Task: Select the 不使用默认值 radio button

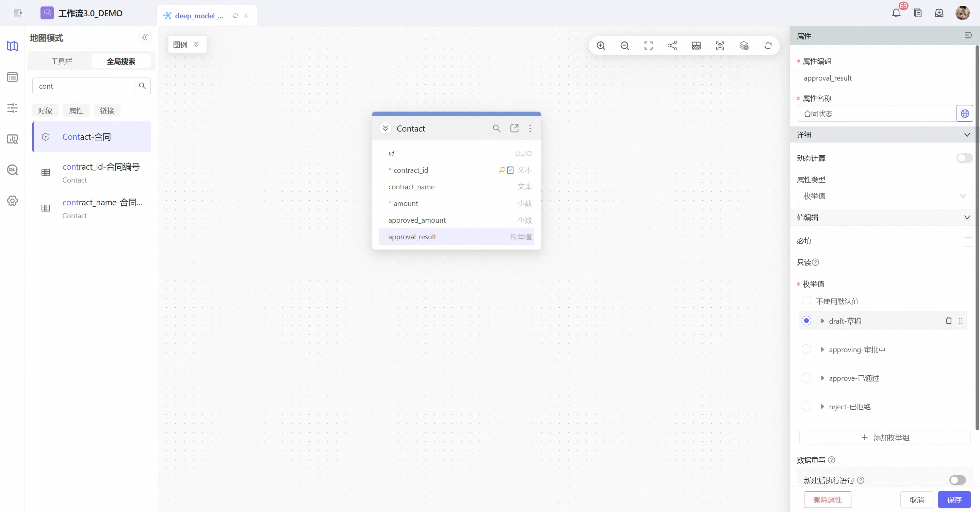Action: click(x=806, y=301)
